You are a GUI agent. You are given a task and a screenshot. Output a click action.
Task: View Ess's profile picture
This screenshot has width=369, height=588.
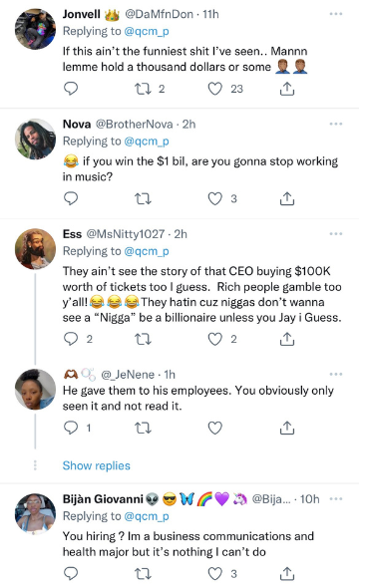35,248
